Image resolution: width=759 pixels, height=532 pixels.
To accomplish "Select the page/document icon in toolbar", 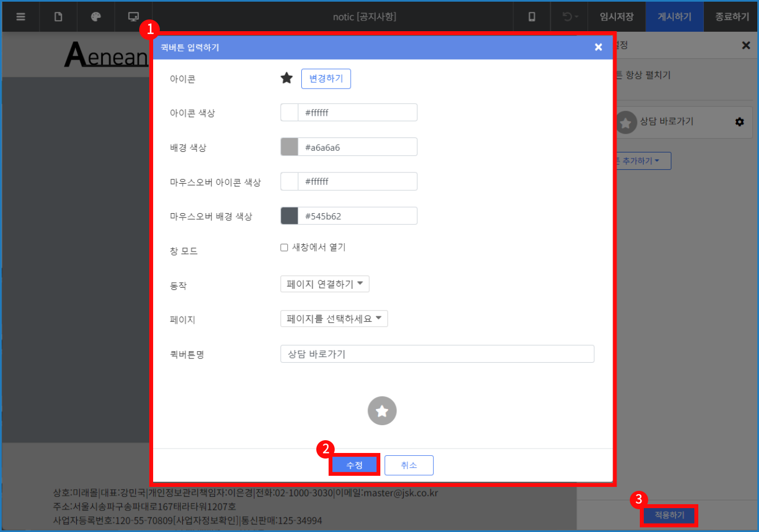I will click(58, 16).
